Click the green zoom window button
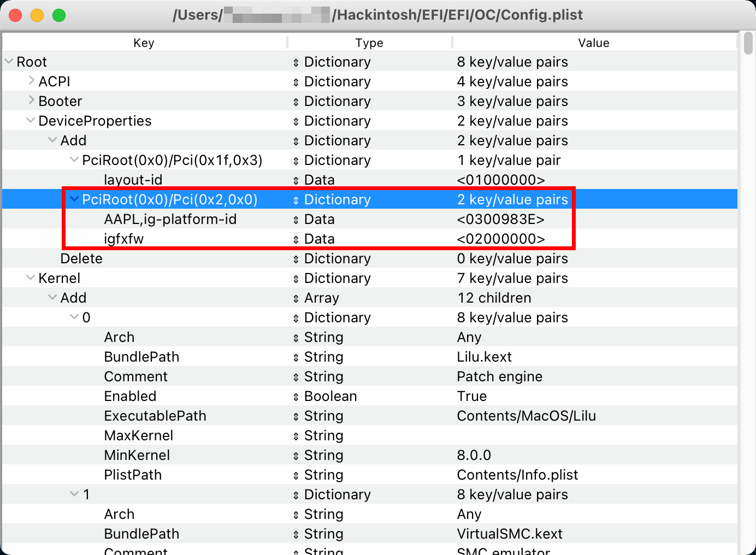Screen dimensions: 756x555 [59, 15]
